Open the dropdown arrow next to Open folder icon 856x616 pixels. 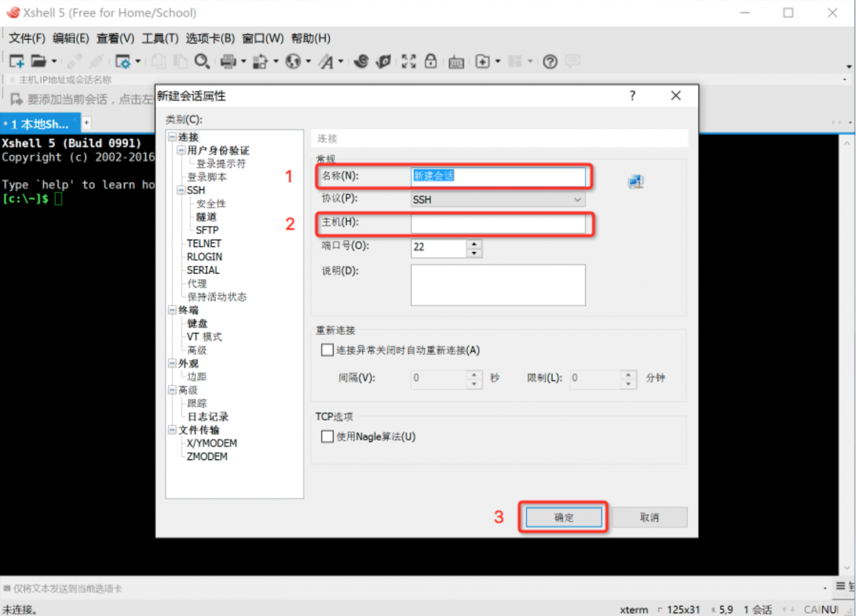coord(53,62)
